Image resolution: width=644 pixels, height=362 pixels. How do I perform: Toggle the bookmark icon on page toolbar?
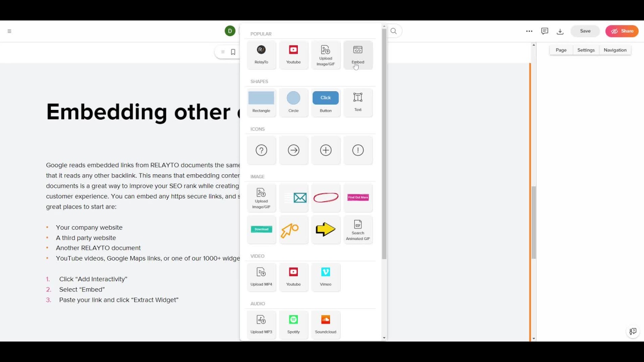(233, 52)
